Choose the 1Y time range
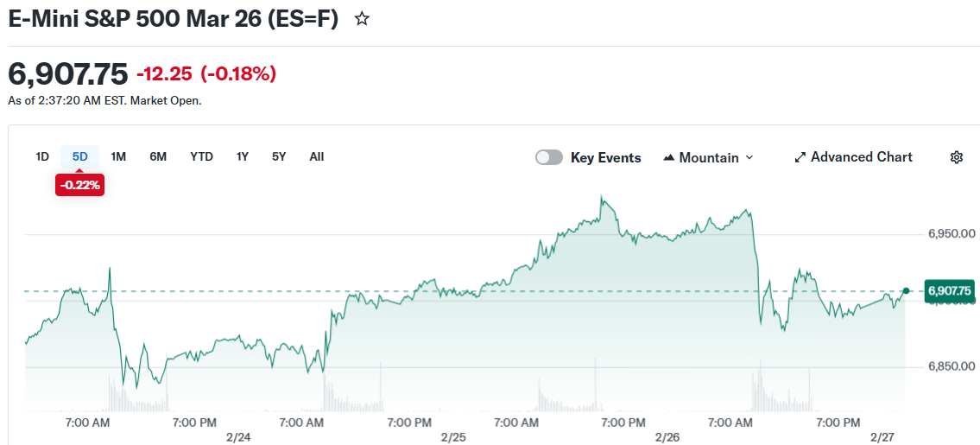Viewport: 980px width, 445px height. tap(243, 156)
